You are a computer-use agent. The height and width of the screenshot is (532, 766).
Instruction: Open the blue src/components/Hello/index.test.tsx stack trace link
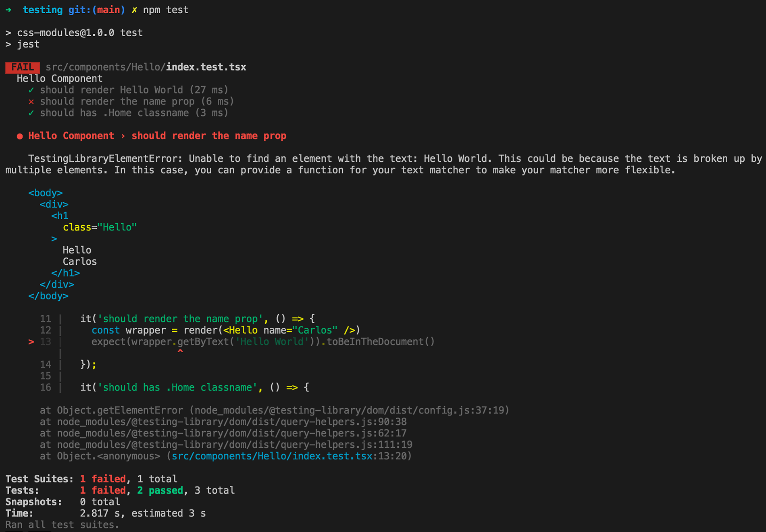tap(272, 456)
